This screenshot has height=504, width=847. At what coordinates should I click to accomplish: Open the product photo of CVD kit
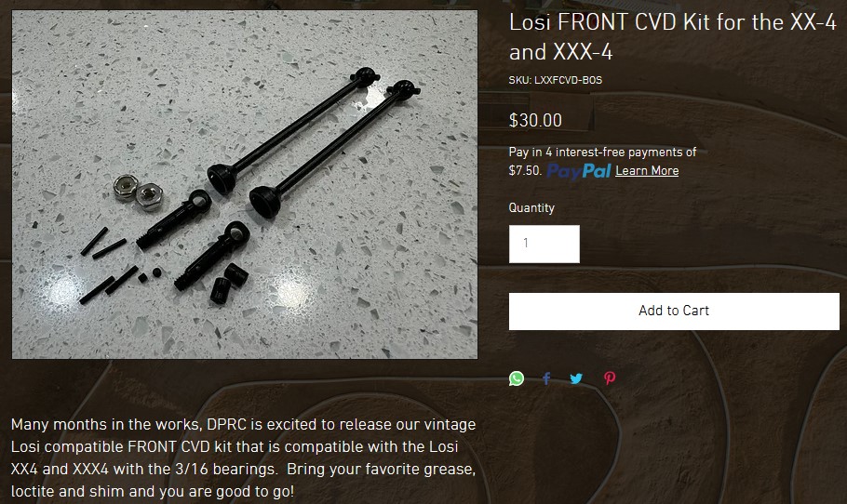245,184
